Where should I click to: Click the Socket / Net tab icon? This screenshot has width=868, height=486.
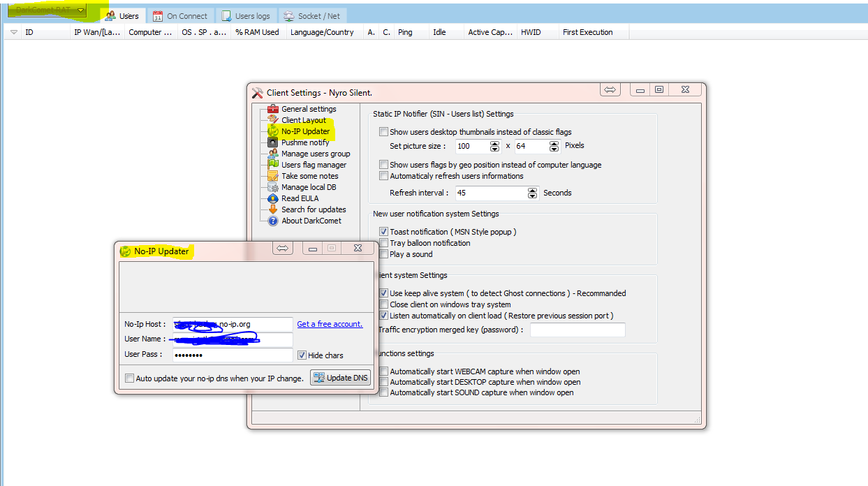click(x=288, y=16)
